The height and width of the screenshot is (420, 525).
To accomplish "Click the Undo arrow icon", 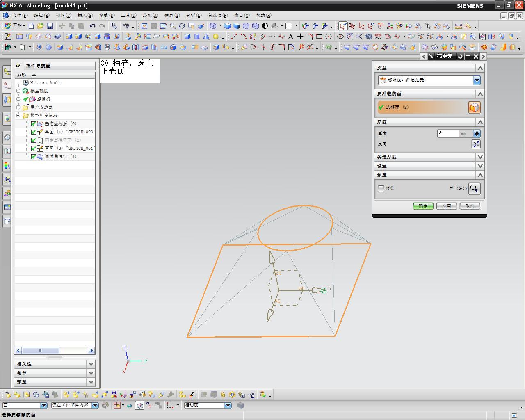I will tap(92, 26).
